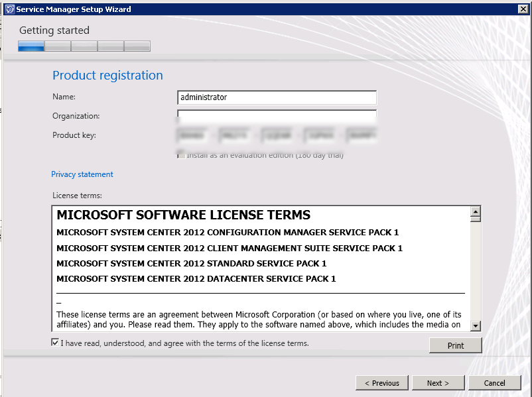The image size is (532, 397).
Task: Click the Datacenter Service Pack 1 line
Action: 196,279
